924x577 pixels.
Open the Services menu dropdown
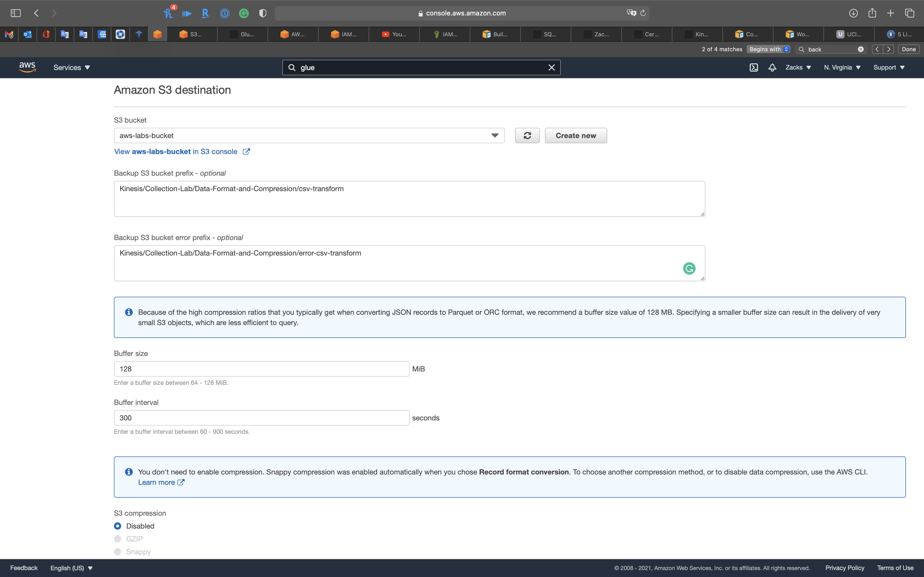(x=71, y=67)
